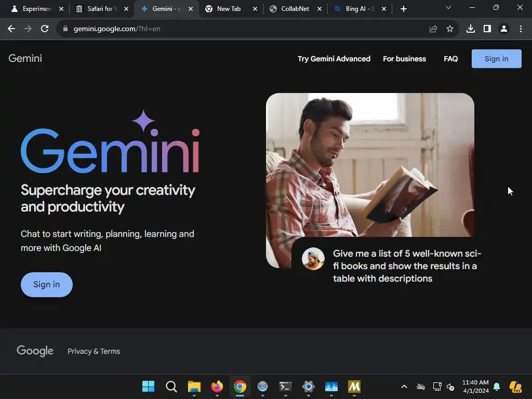Viewport: 532px width, 399px height.
Task: Click the muted volume tray icon
Action: coord(450,387)
